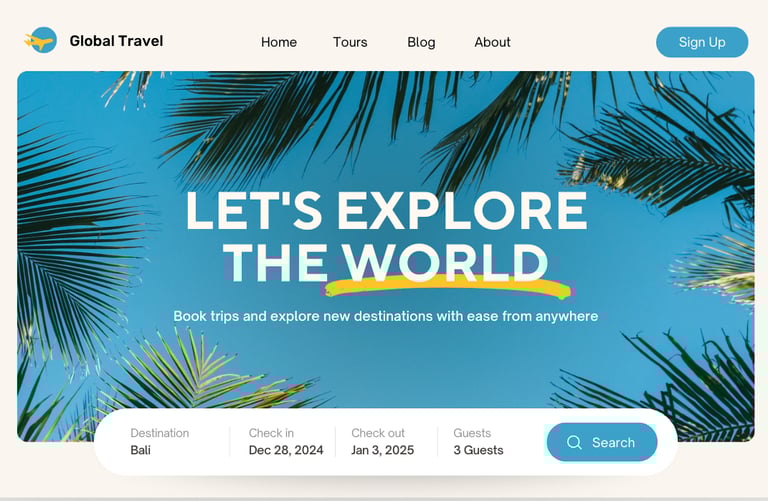Go to the Tours menu item
The height and width of the screenshot is (501, 768).
[350, 42]
